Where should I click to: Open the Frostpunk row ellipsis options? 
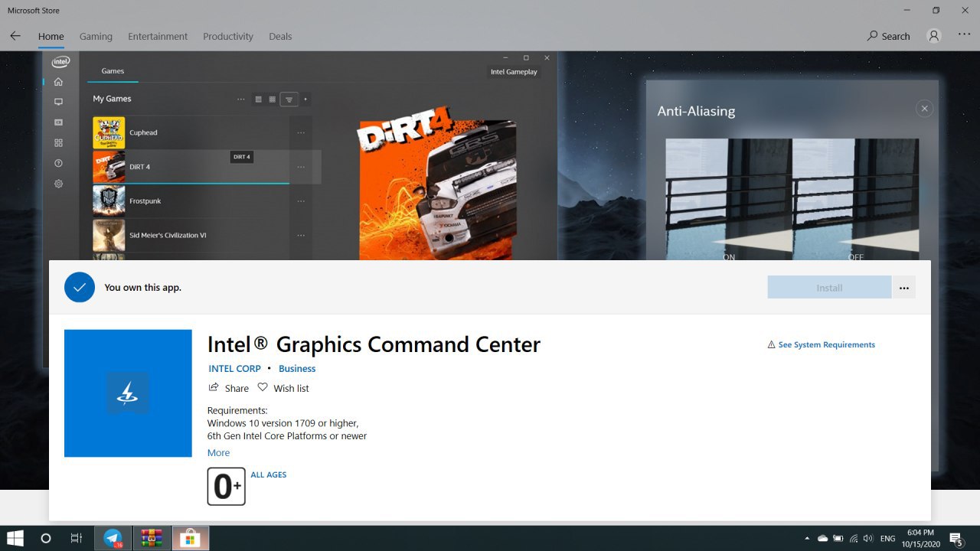[x=301, y=201]
